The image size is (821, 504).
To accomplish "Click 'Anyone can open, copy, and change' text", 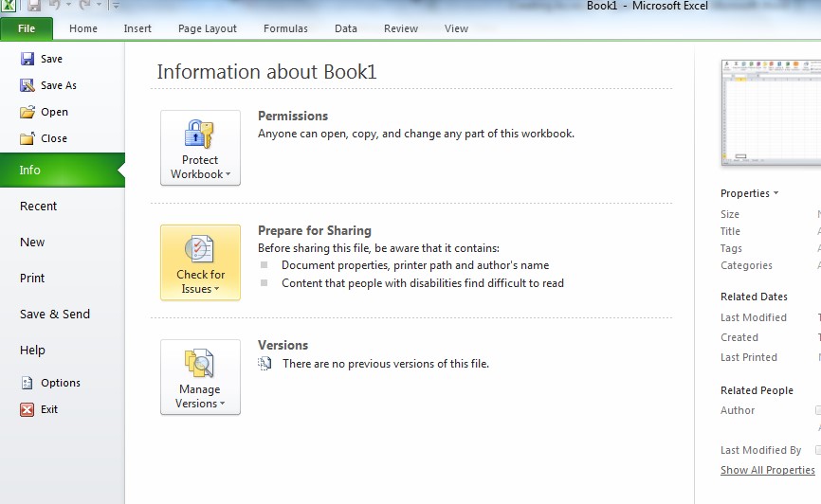I will [x=416, y=134].
